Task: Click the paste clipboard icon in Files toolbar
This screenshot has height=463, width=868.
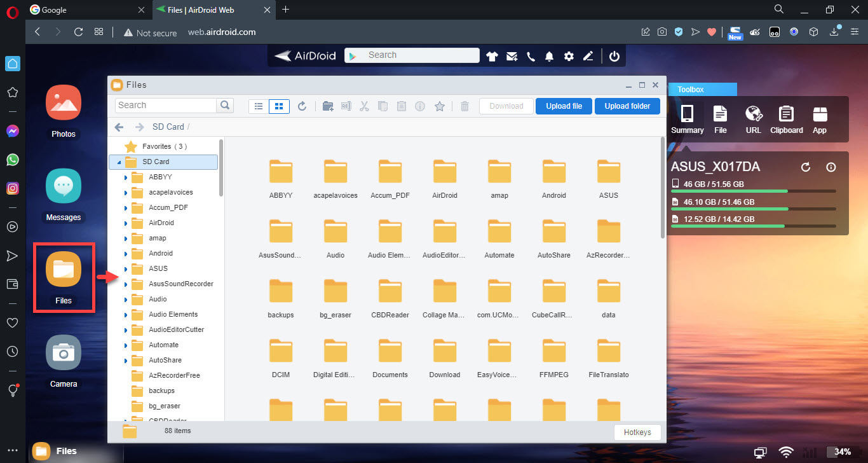Action: 401,106
